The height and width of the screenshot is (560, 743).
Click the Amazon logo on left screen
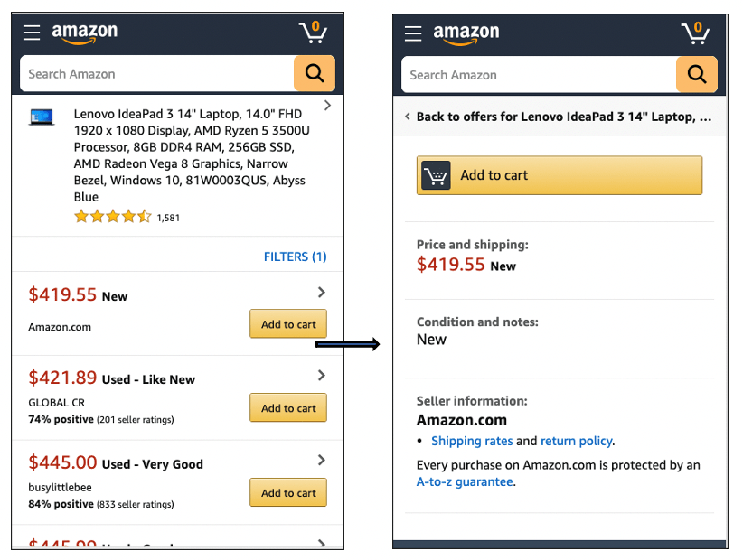click(x=84, y=33)
